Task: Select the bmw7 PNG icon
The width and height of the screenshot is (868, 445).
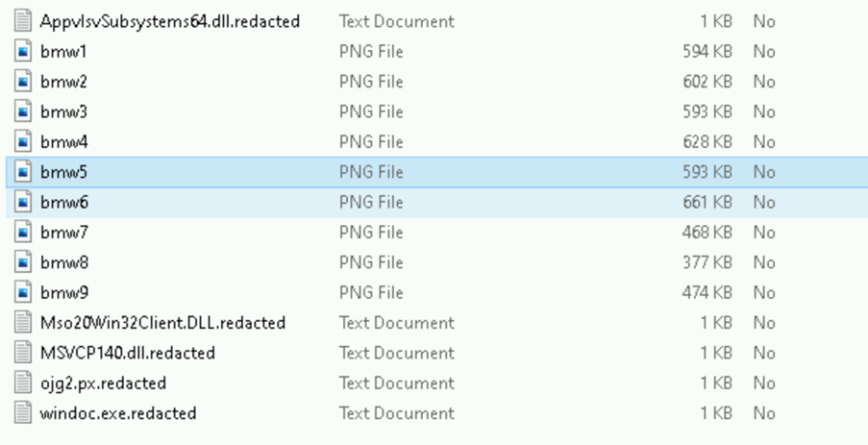Action: (23, 233)
